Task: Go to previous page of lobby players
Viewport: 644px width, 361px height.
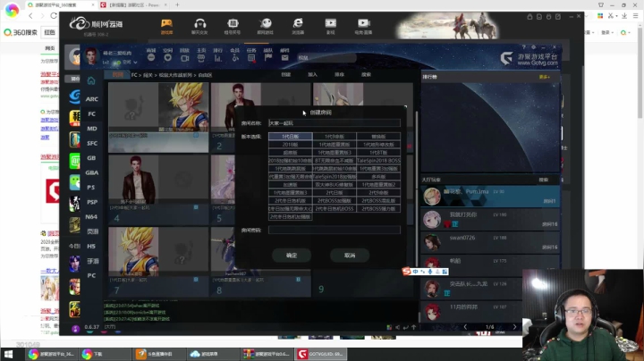Action: click(465, 327)
